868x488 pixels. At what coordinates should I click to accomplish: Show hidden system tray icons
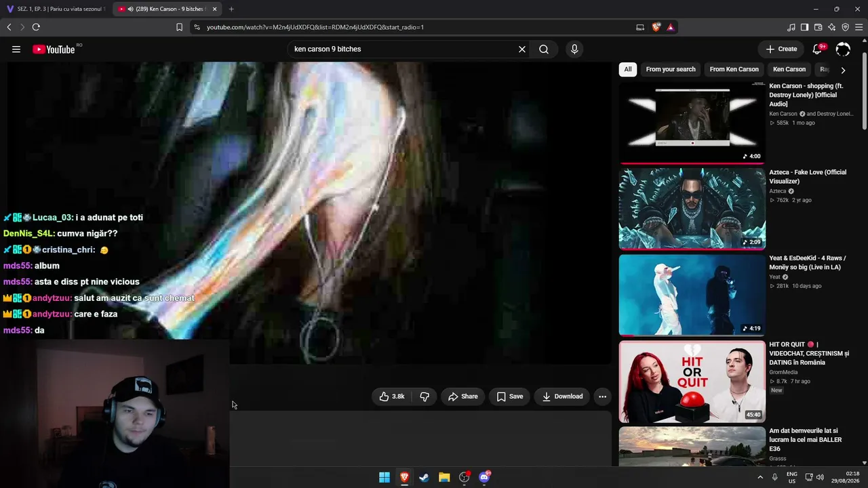click(x=759, y=477)
